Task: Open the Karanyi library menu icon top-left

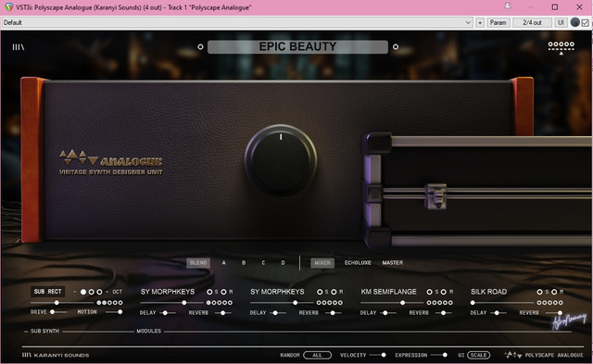Action: [x=19, y=47]
